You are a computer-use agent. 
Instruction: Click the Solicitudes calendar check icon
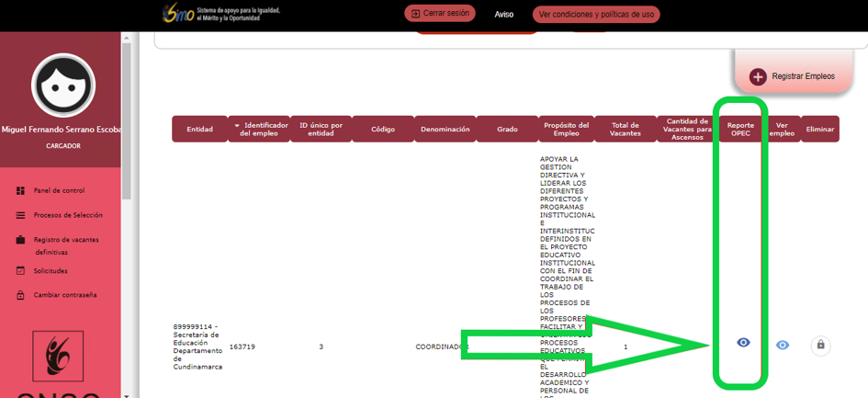(x=21, y=271)
